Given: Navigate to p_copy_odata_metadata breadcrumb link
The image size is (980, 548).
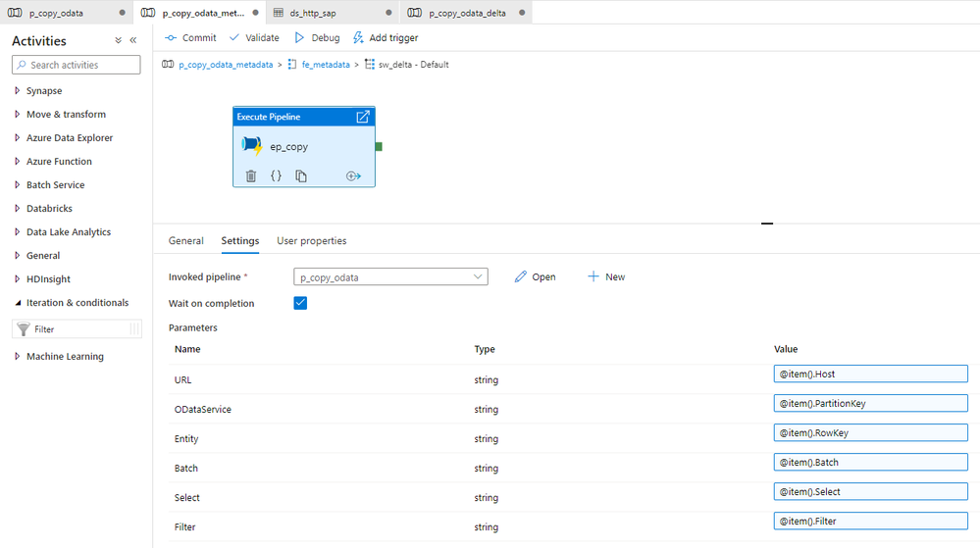Looking at the screenshot, I should 226,65.
